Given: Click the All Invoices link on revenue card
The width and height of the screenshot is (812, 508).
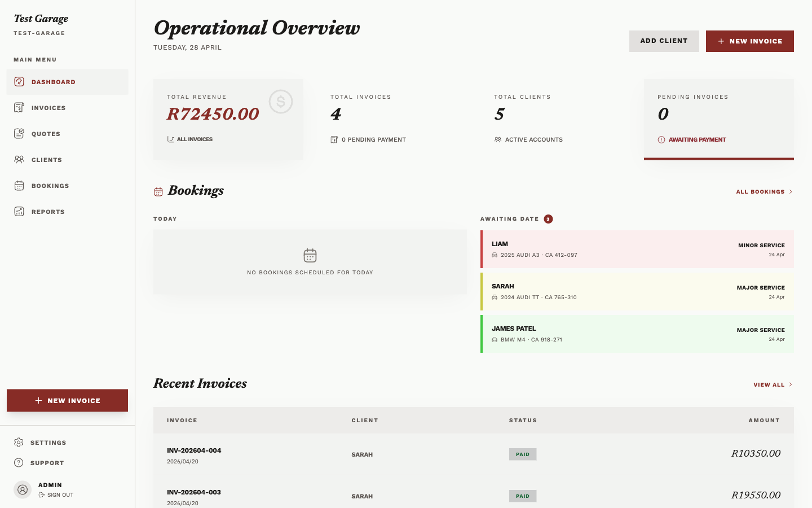Looking at the screenshot, I should (190, 139).
